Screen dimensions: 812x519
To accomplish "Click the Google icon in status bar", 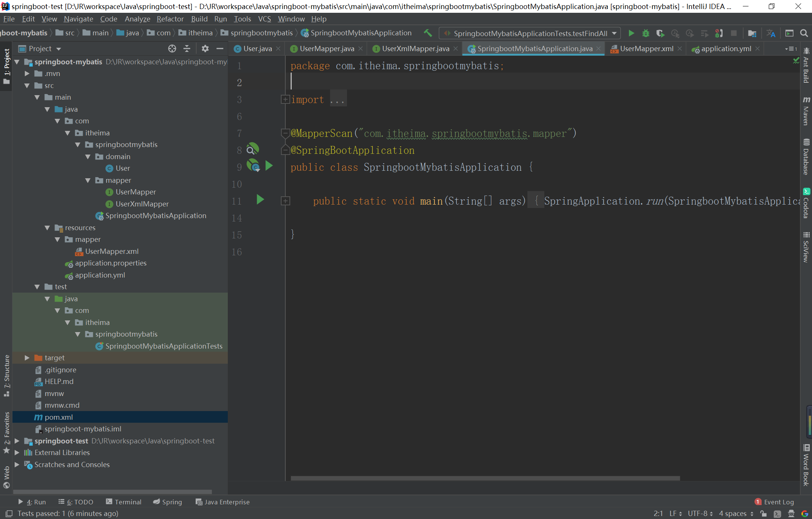I will (805, 513).
